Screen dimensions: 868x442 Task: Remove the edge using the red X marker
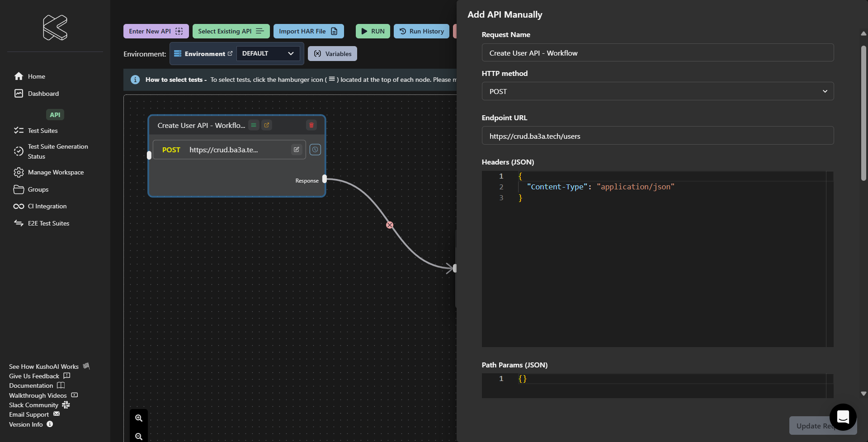[390, 225]
